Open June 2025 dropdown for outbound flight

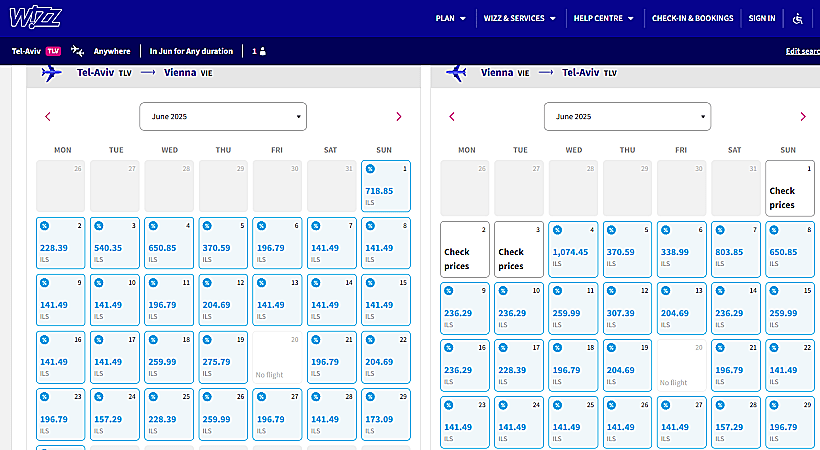click(223, 116)
